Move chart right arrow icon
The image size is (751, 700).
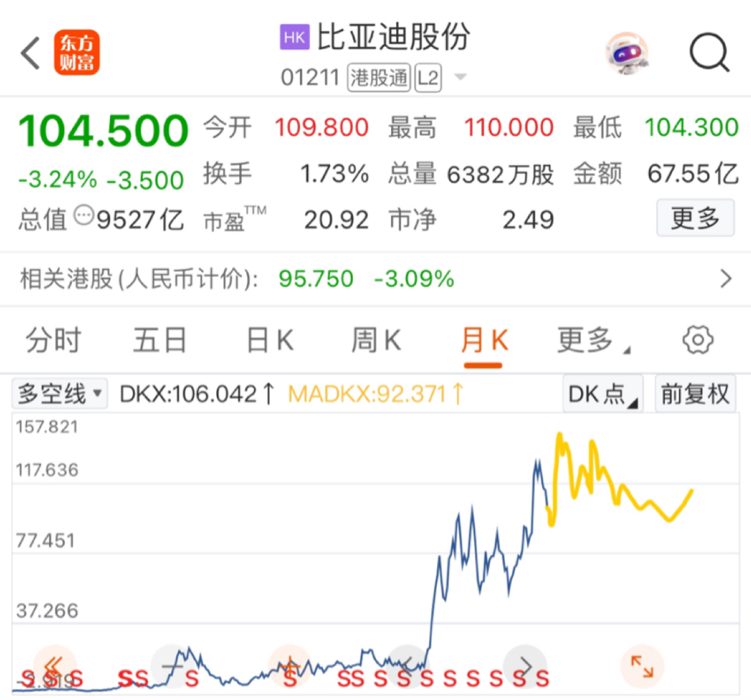(525, 666)
